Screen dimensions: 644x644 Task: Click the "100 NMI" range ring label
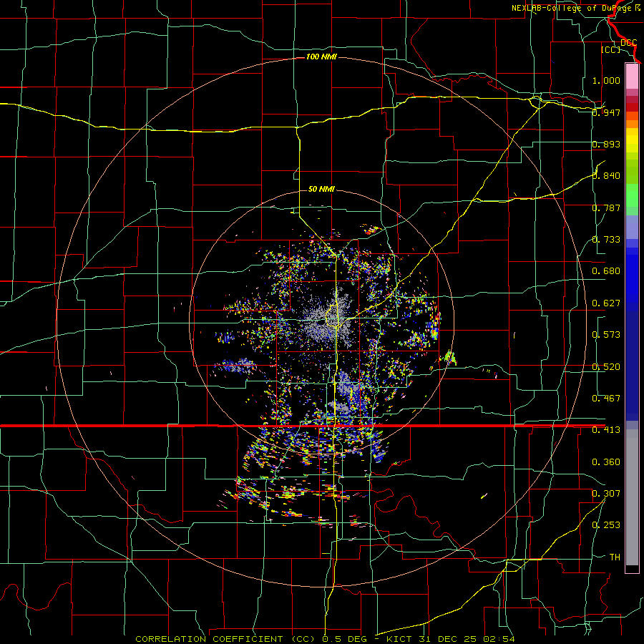(x=321, y=57)
